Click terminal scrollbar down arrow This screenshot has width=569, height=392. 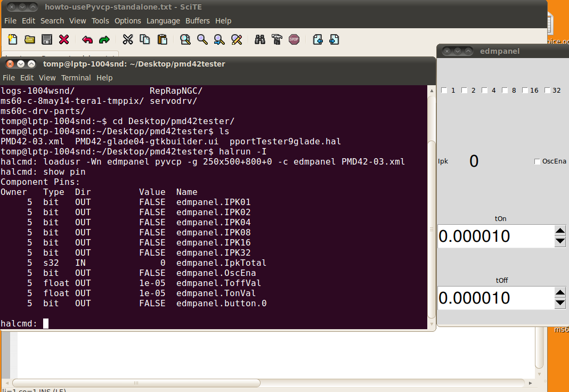point(432,324)
